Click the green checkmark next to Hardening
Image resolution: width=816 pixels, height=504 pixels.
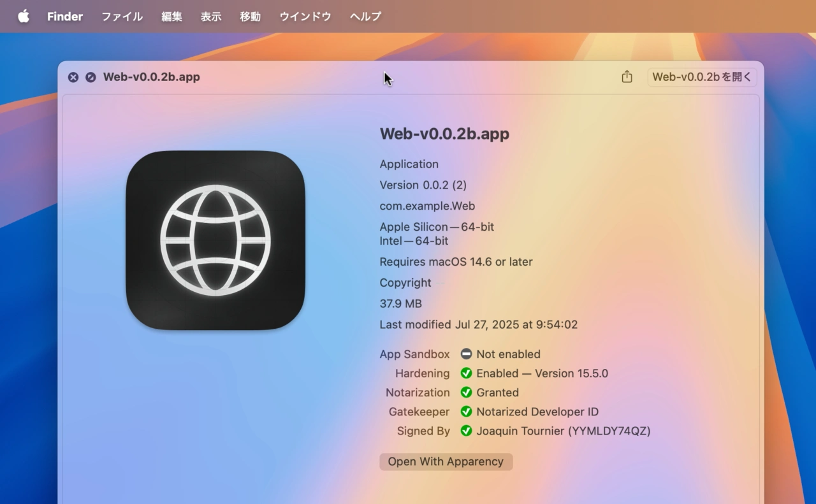point(466,373)
